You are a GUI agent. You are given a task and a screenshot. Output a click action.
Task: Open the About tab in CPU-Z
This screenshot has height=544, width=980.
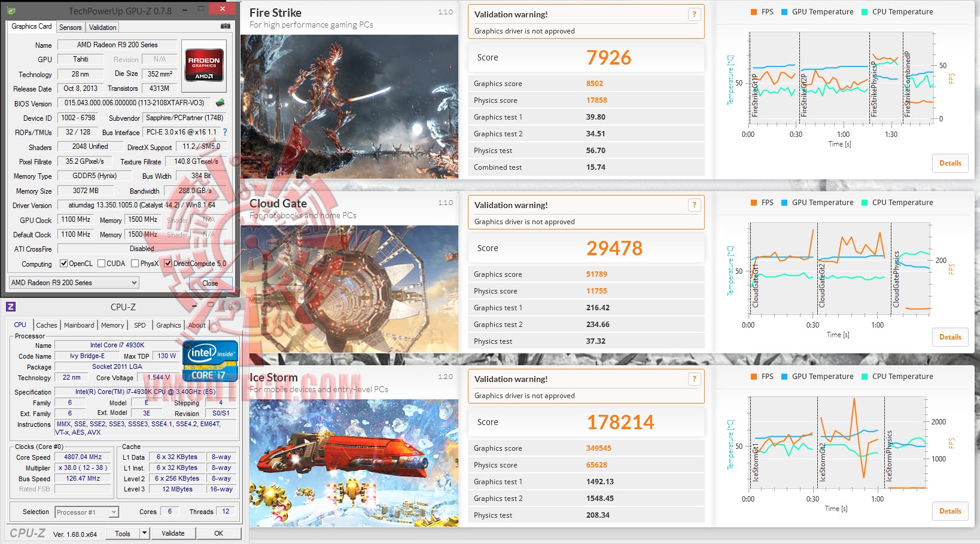click(x=197, y=325)
